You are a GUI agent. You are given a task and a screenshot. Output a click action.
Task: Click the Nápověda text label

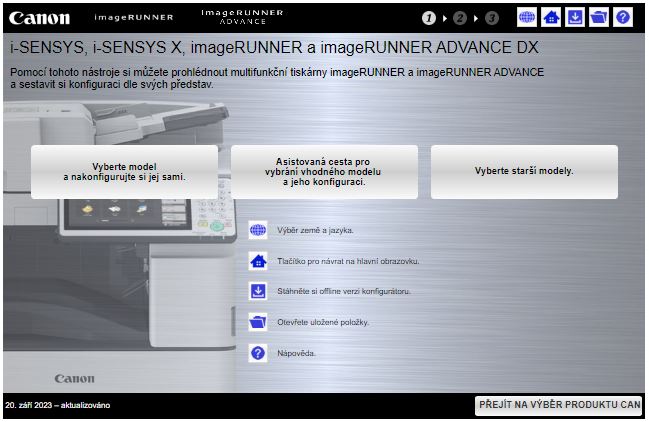click(296, 353)
